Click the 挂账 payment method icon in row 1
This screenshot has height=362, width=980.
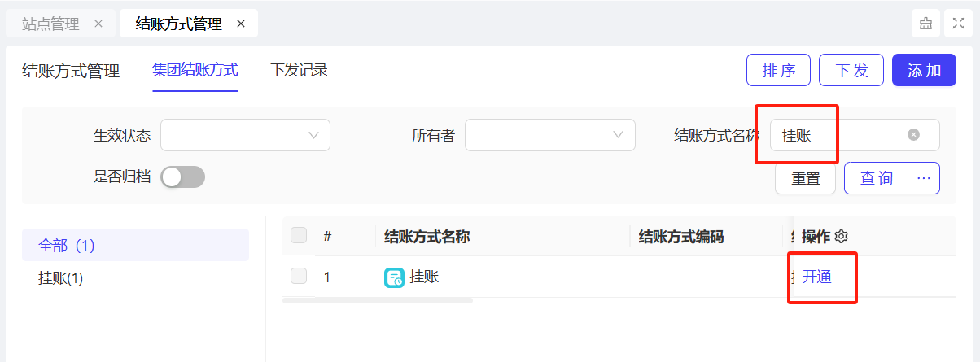tap(394, 277)
